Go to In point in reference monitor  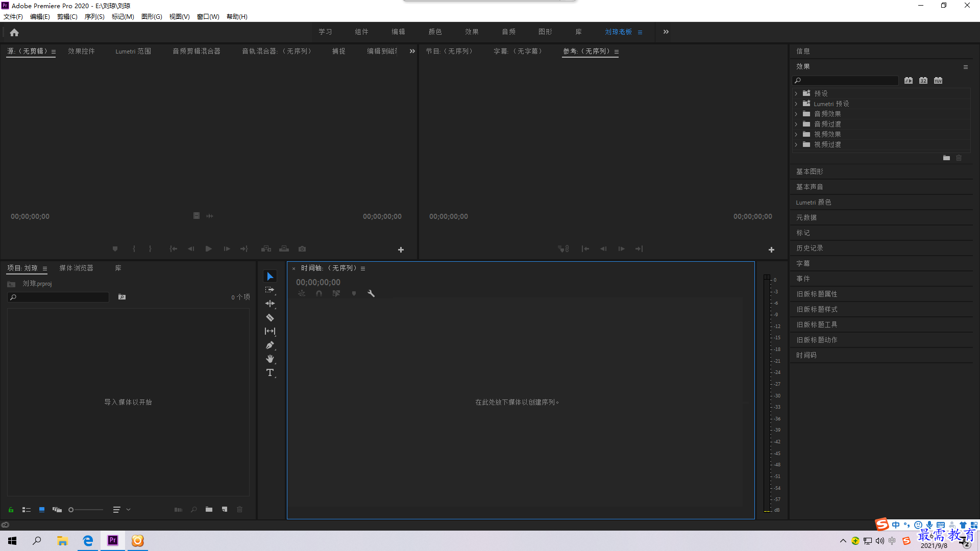pos(585,249)
